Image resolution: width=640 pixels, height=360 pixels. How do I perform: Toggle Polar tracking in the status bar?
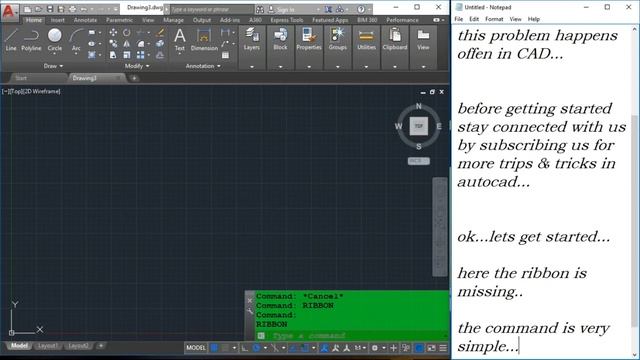click(256, 348)
